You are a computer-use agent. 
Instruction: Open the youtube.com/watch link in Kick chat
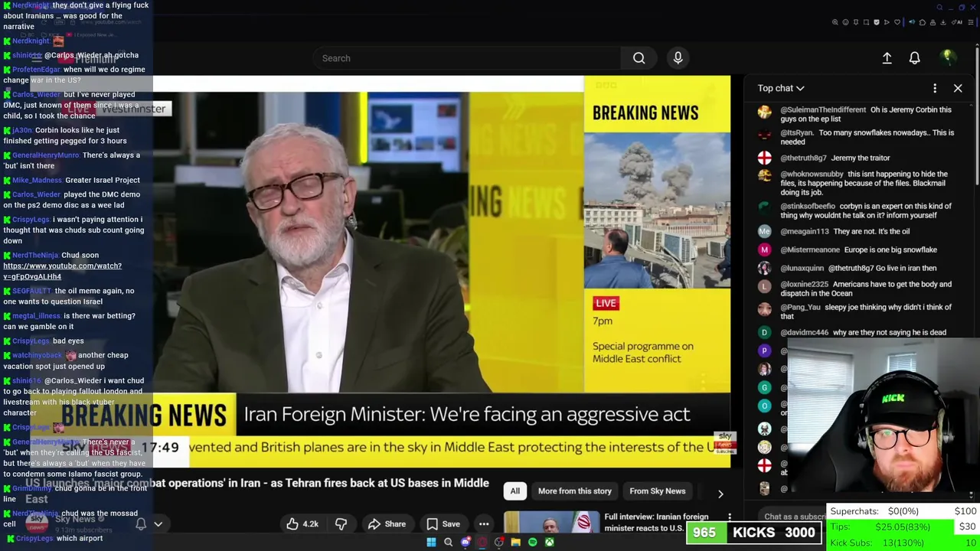click(62, 271)
